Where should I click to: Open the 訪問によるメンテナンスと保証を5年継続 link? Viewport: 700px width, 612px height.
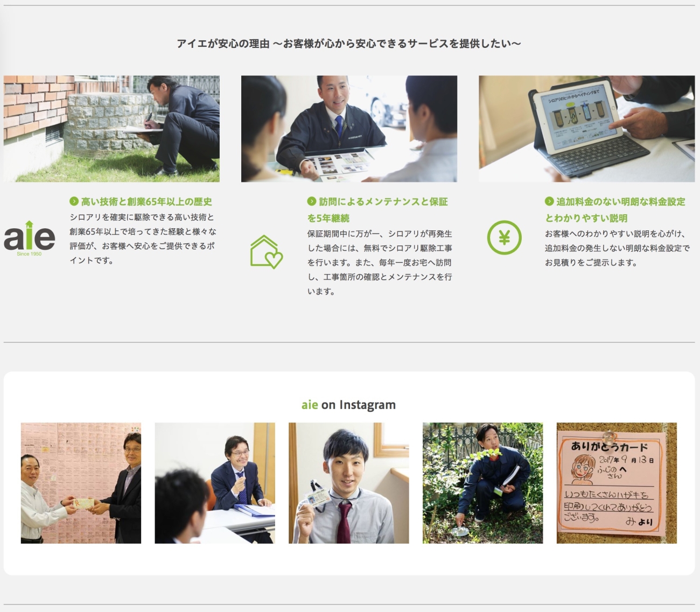[x=377, y=210]
